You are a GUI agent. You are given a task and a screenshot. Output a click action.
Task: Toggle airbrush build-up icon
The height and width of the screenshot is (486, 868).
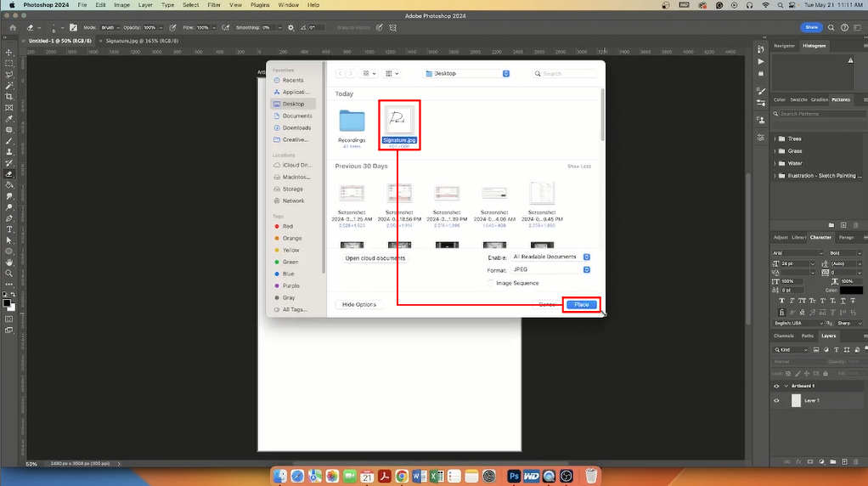(226, 28)
